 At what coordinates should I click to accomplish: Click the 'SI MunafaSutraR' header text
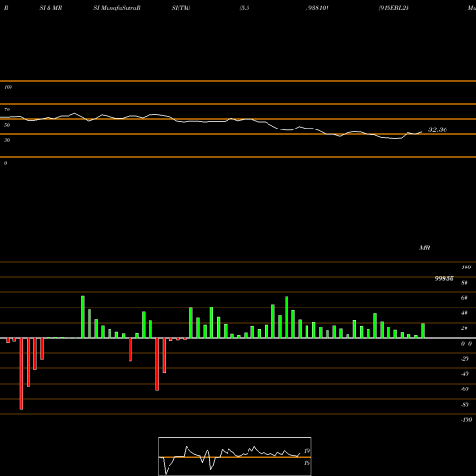(x=117, y=8)
